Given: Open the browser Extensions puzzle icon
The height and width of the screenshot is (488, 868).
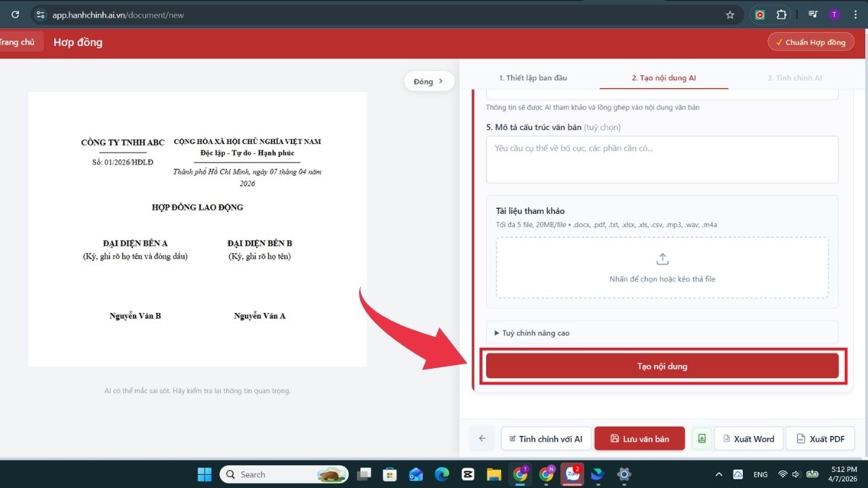Looking at the screenshot, I should (x=781, y=14).
